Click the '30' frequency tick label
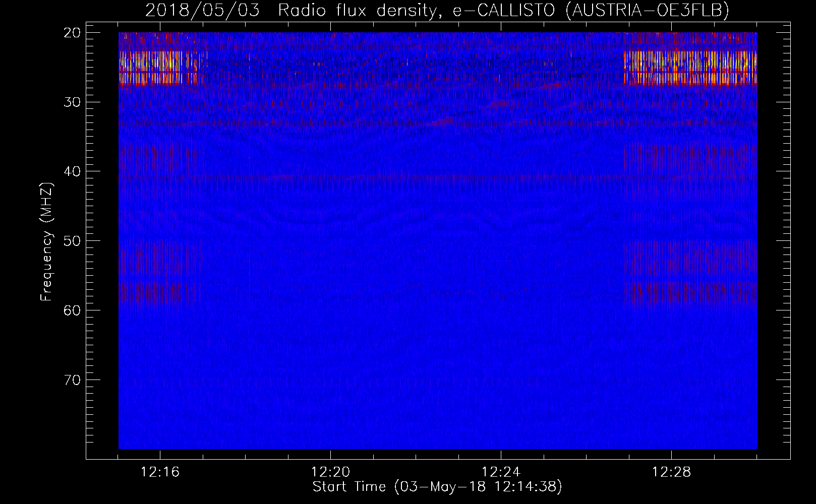816x504 pixels. (72, 102)
